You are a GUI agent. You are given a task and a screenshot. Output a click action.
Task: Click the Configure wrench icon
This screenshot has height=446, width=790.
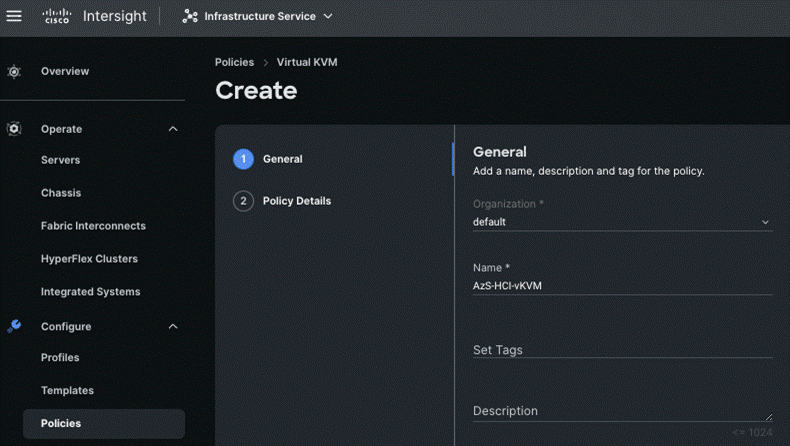(x=14, y=326)
